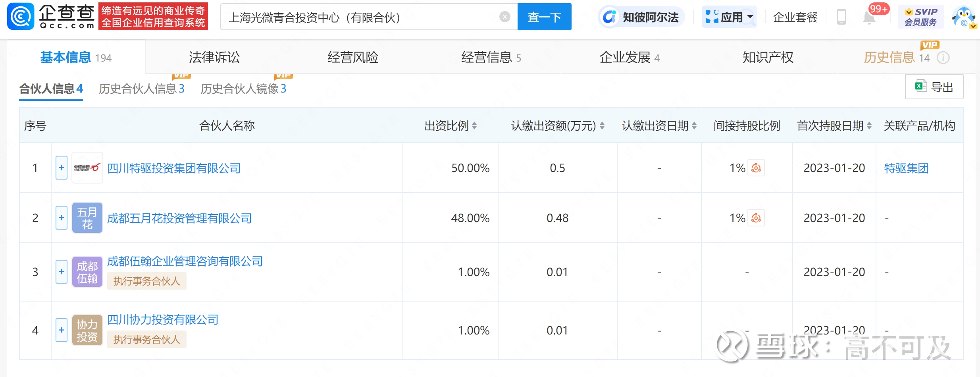Click the 99+ notification badge
The image size is (980, 377).
pyautogui.click(x=879, y=9)
